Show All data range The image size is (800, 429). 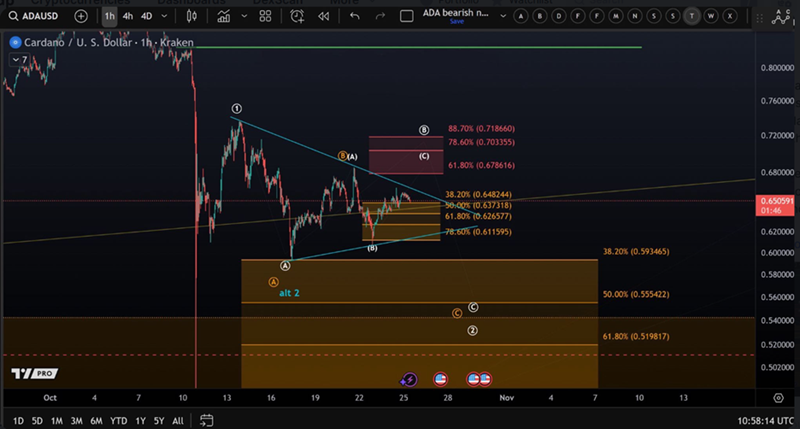tap(178, 420)
